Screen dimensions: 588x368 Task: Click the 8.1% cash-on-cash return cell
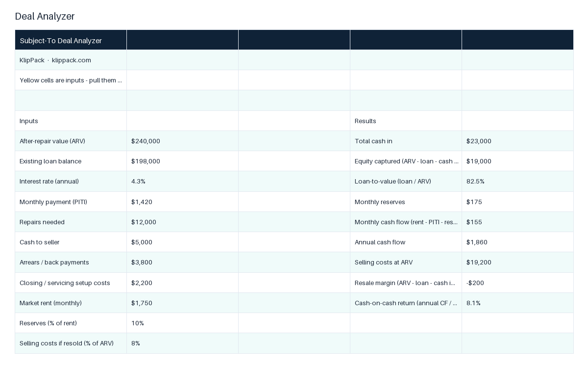517,303
